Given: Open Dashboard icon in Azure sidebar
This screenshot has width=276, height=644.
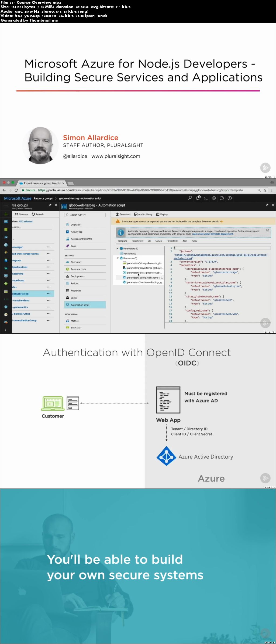Looking at the screenshot, I should [x=6, y=222].
